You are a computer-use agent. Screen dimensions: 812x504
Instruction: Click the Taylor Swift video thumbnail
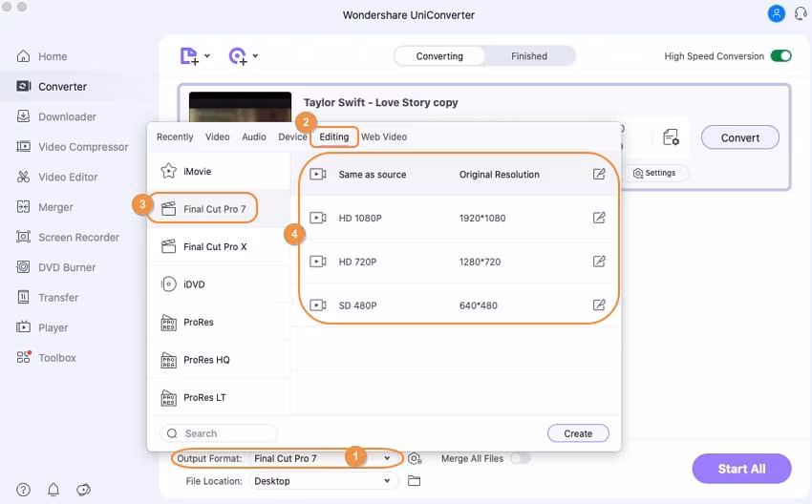[240, 107]
